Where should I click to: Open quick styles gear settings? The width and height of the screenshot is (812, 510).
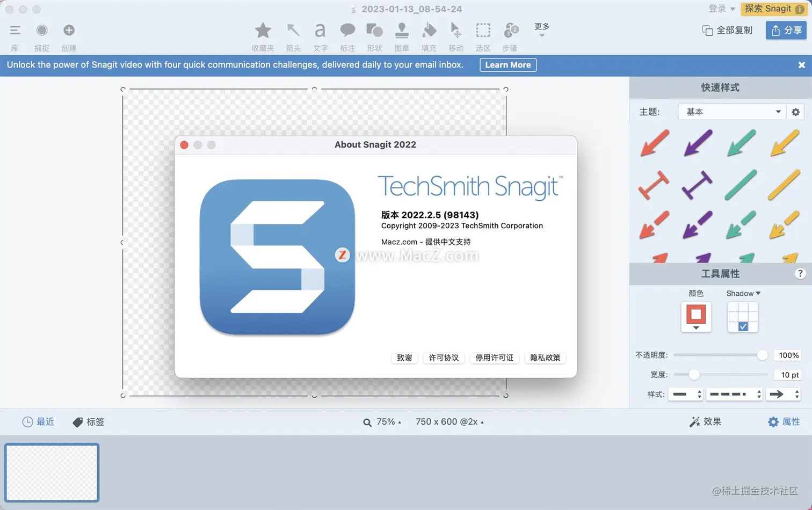point(795,112)
